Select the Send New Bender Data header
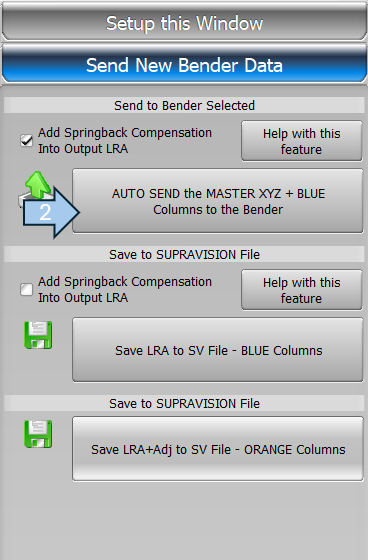The height and width of the screenshot is (560, 368). pos(184,65)
